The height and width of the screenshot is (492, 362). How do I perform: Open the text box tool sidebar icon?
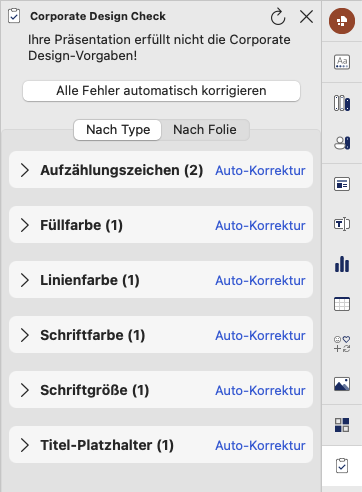coord(342,224)
